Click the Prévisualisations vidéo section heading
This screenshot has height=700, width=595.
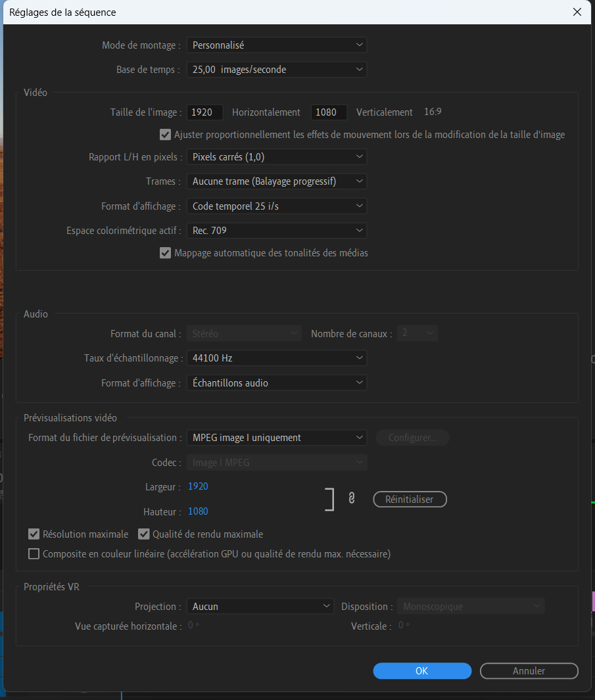tap(70, 418)
